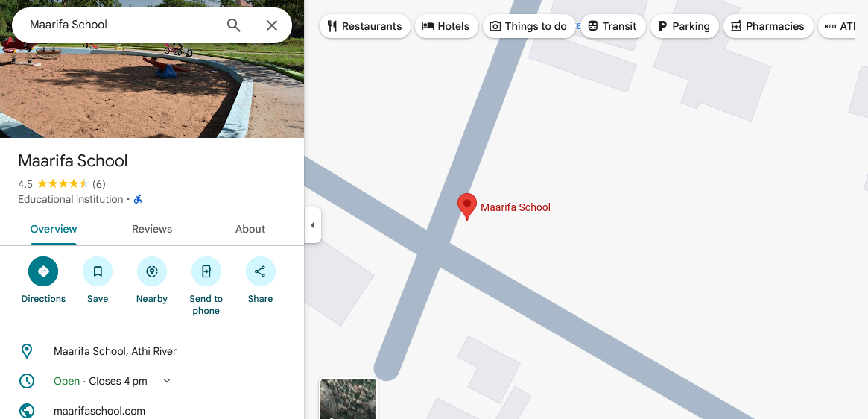Open the maarifaschool.com website link

pos(99,411)
